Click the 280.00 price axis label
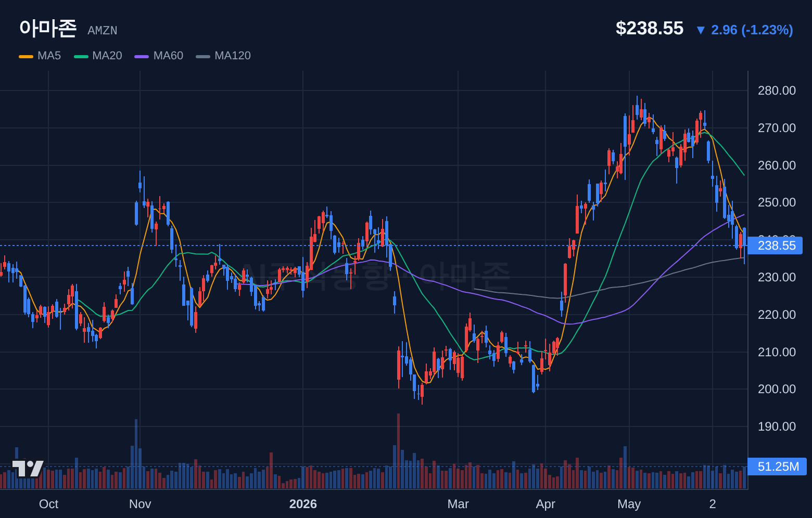Screen dimensions: 812x518 click(777, 90)
